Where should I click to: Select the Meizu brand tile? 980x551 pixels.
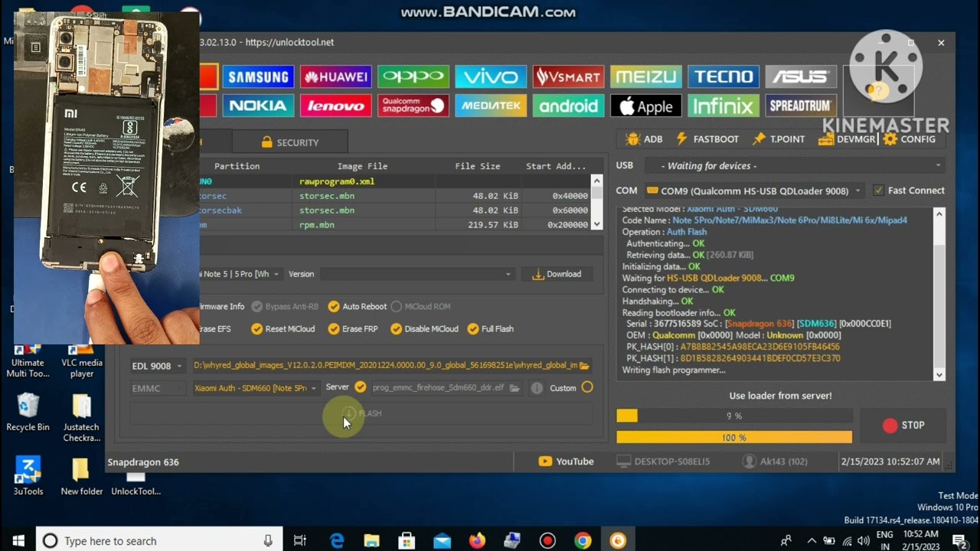pos(645,77)
